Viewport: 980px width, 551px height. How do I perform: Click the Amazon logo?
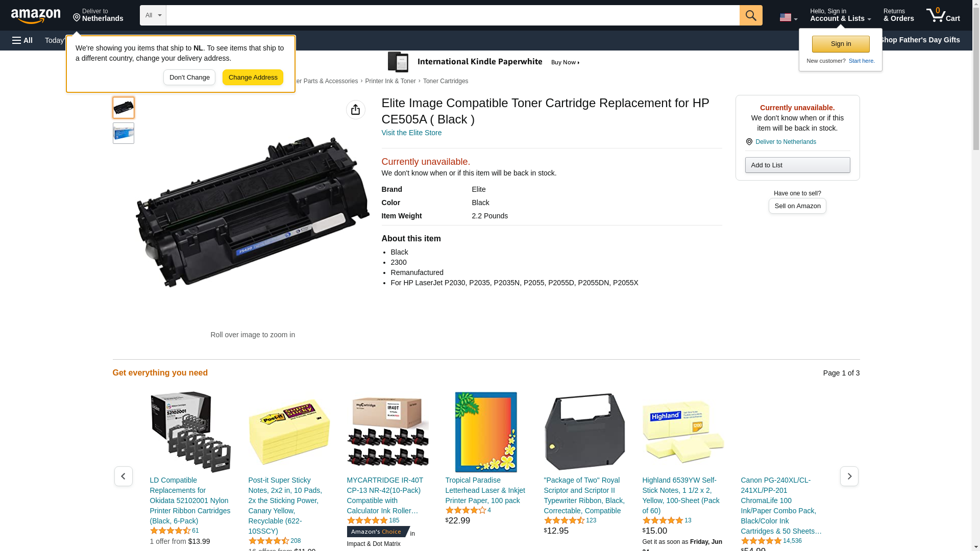[36, 16]
